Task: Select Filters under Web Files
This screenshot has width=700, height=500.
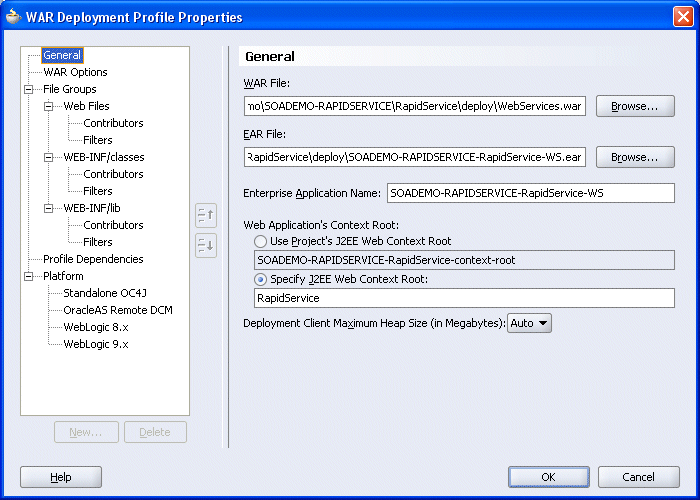Action: tap(98, 140)
